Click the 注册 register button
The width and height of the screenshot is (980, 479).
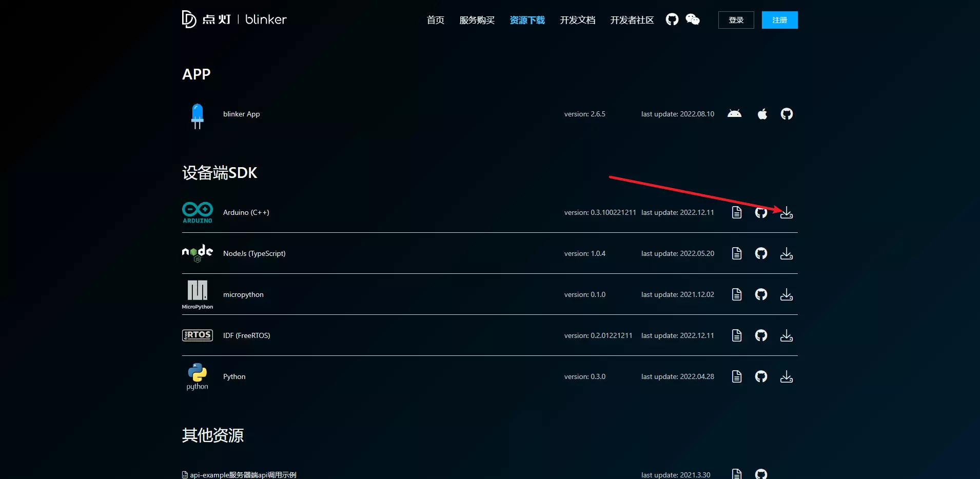(780, 20)
